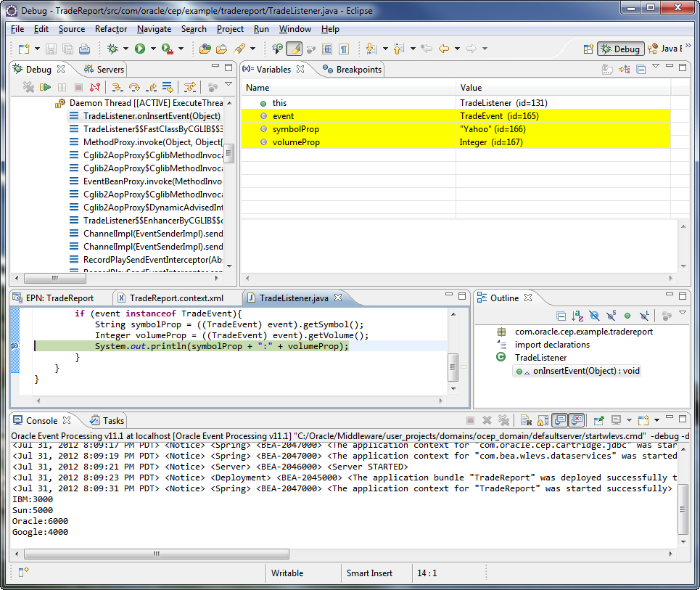This screenshot has height=590, width=700.
Task: Switch to the Servers tab
Action: pyautogui.click(x=104, y=70)
